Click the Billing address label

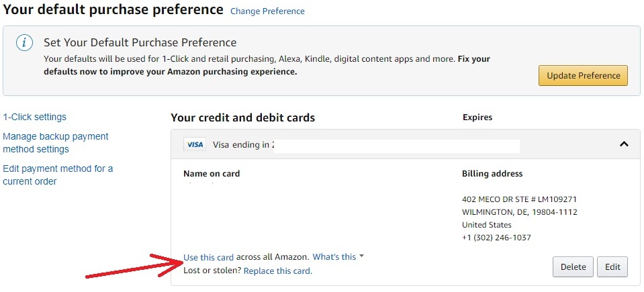[x=492, y=174]
